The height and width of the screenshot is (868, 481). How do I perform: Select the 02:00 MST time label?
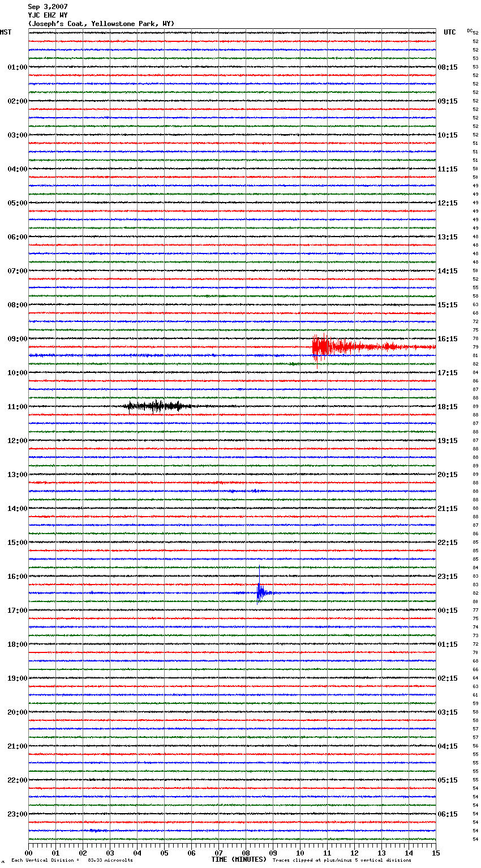pyautogui.click(x=18, y=101)
